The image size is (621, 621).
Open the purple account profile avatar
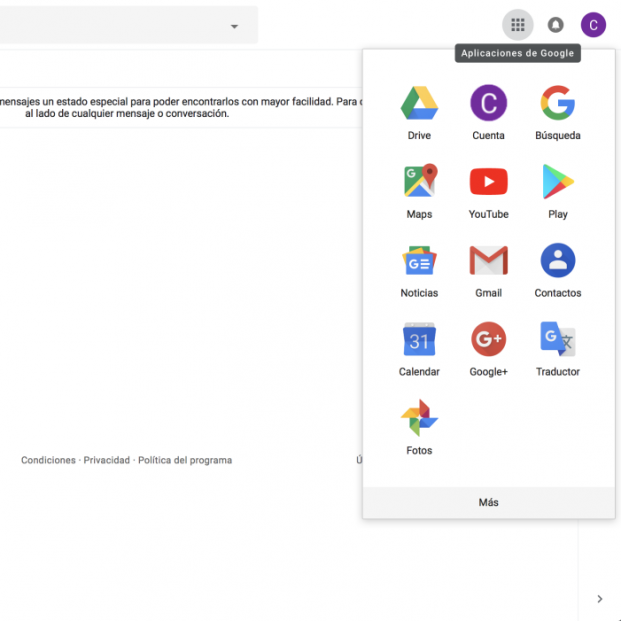[594, 25]
